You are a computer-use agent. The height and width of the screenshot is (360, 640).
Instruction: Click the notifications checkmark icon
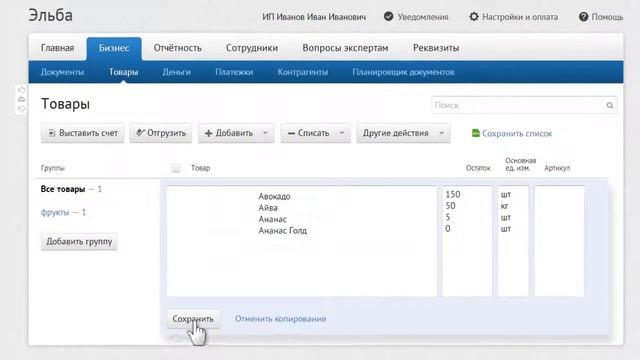point(389,16)
